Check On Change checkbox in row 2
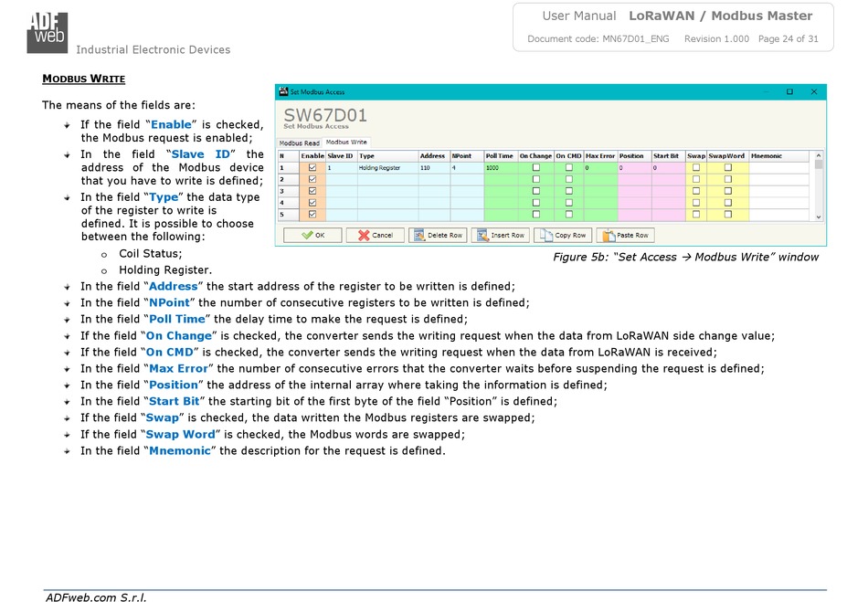Viewport: 868px width, 602px height. (535, 179)
